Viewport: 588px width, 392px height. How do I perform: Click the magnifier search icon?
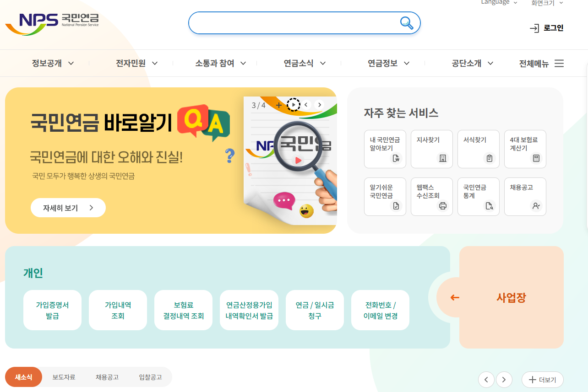(406, 22)
